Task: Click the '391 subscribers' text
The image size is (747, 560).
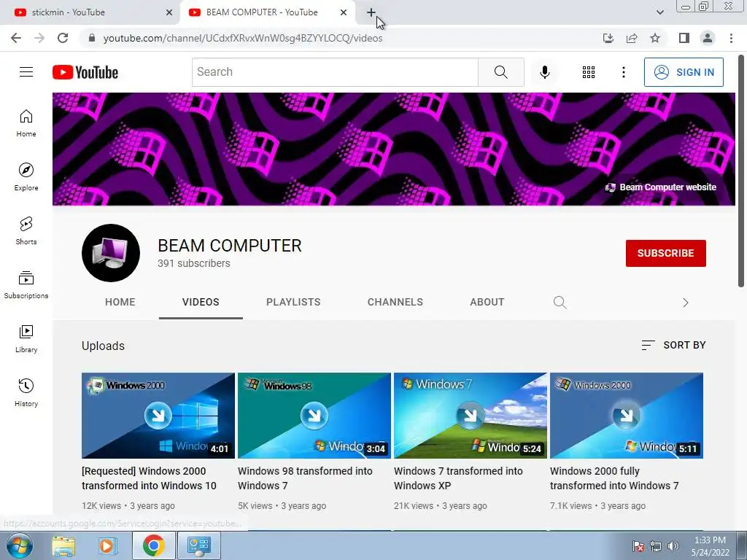Action: [194, 263]
